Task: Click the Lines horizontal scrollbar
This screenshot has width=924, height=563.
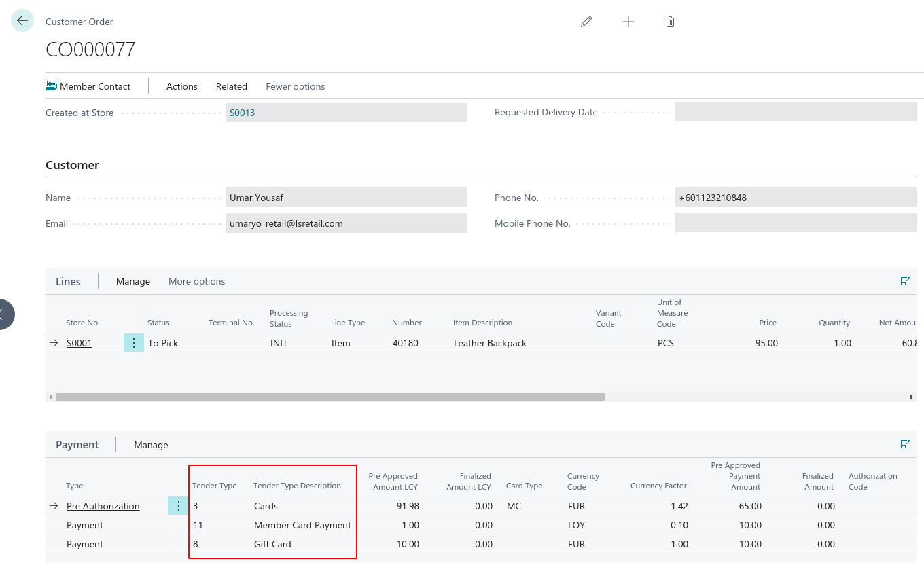Action: click(330, 397)
